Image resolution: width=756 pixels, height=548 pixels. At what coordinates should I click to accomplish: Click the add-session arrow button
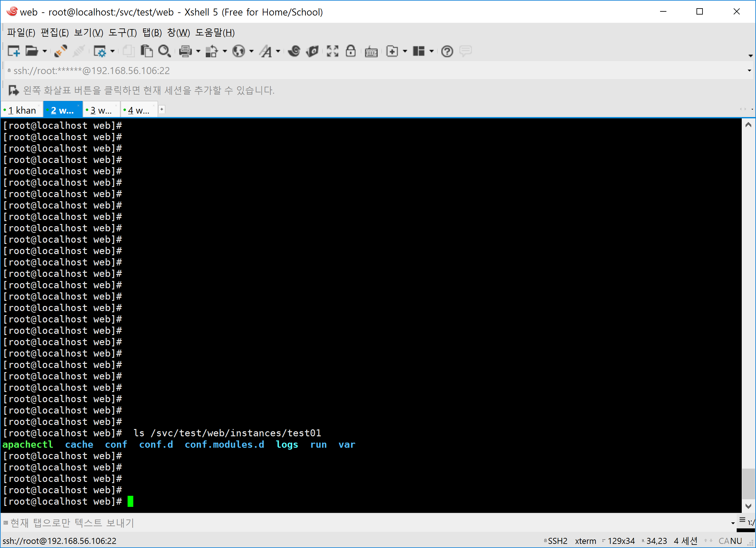tap(13, 90)
